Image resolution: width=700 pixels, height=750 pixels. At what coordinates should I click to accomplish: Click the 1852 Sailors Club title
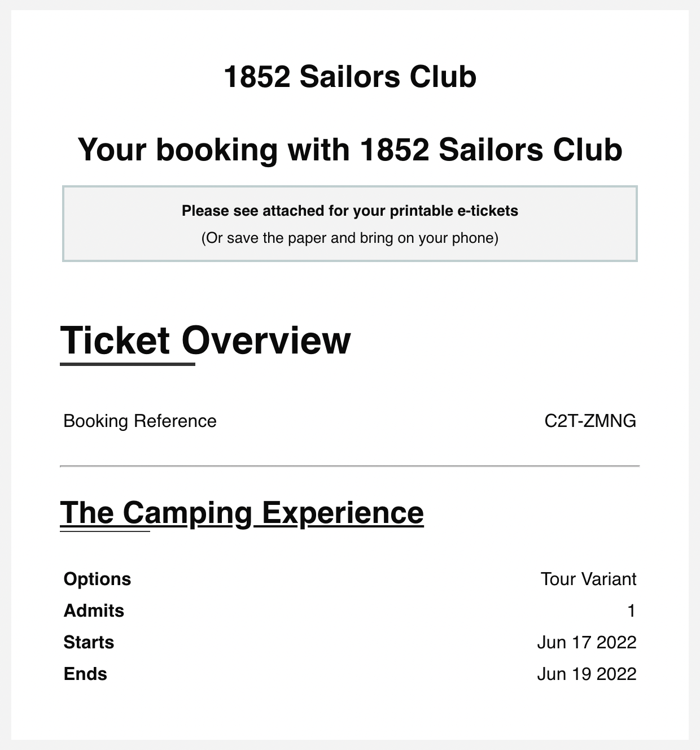(x=350, y=76)
